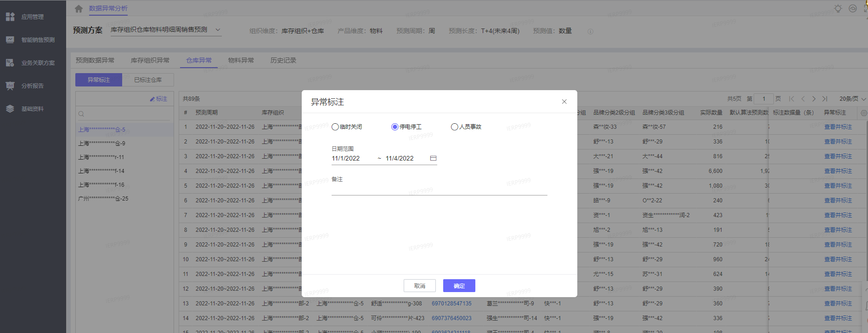This screenshot has width=868, height=333.
Task: Click 查看并标注 link in row 14
Action: click(x=838, y=318)
